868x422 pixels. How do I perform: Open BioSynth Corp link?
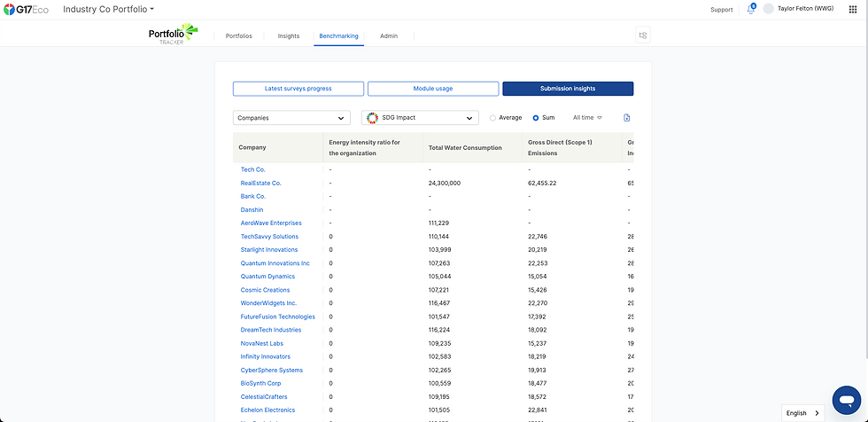pyautogui.click(x=260, y=383)
